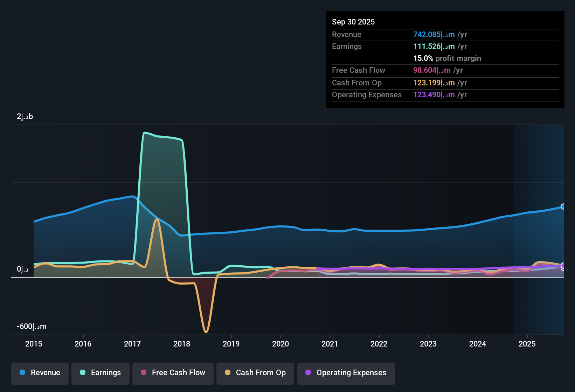575x392 pixels.
Task: Toggle the Cash From Op legend button
Action: 255,373
